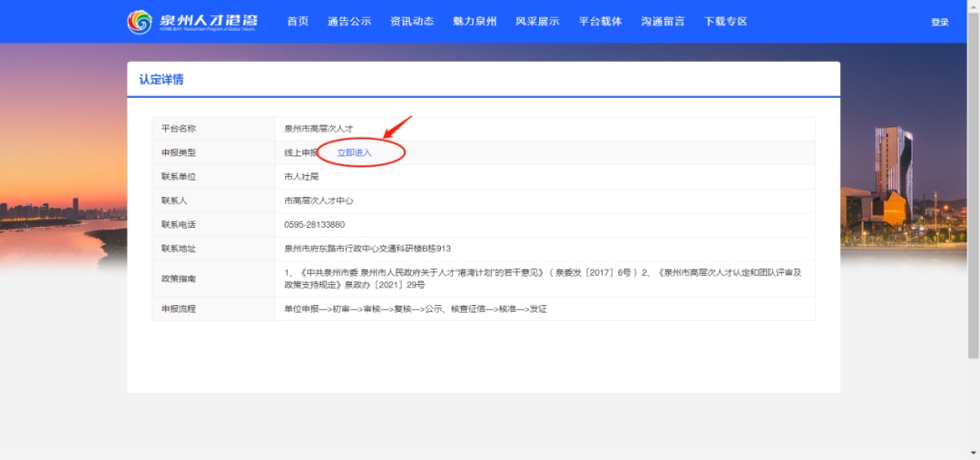Open the 平台载体 navigation item

[600, 22]
